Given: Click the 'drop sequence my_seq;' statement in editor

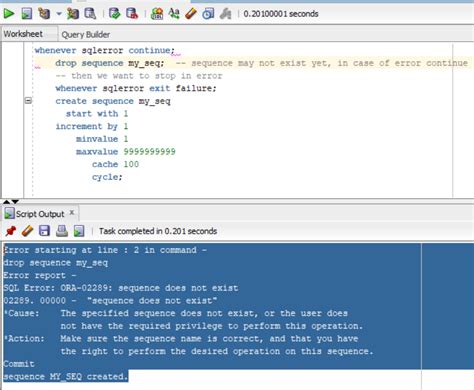Looking at the screenshot, I should [x=110, y=63].
